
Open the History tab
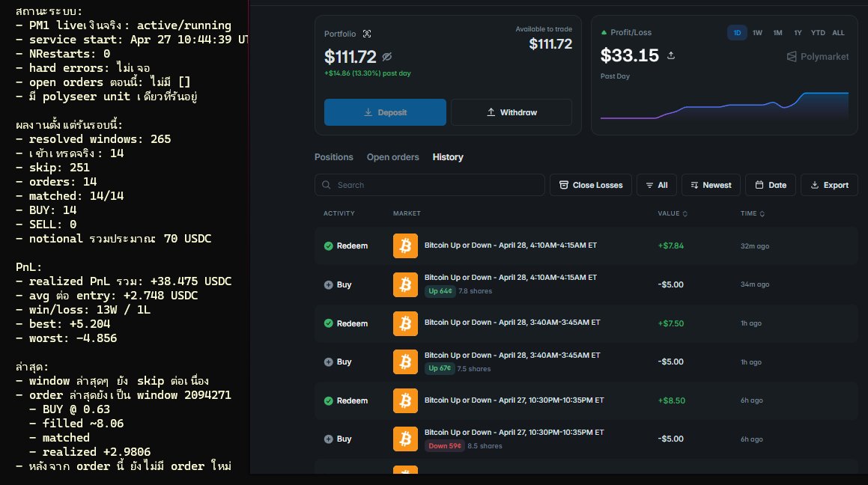448,157
